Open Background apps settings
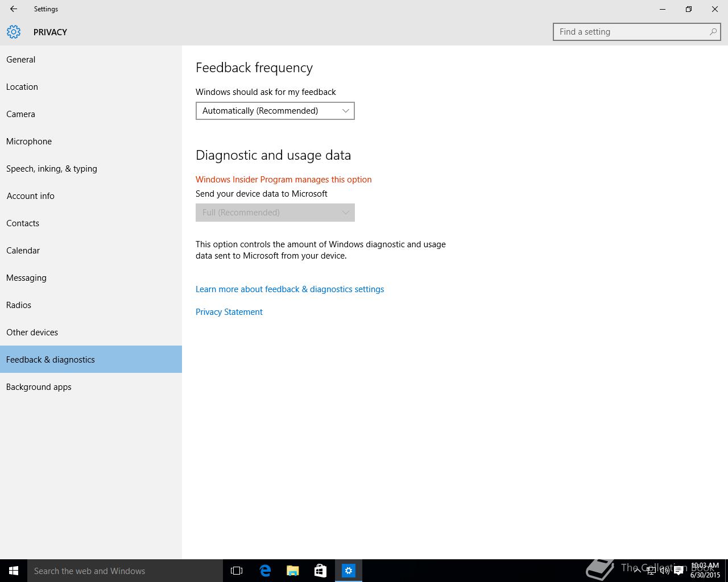 (91, 387)
